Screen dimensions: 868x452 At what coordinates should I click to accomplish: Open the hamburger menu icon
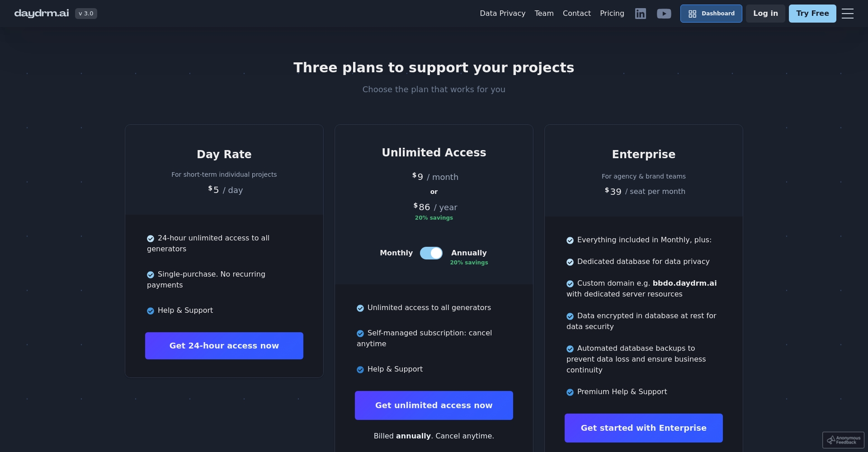(x=848, y=14)
